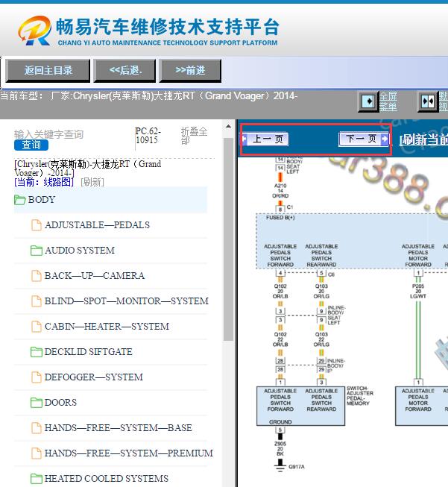The height and width of the screenshot is (487, 448).
Task: Open ADJUSTABLE—PEDALS document
Action: point(97,225)
